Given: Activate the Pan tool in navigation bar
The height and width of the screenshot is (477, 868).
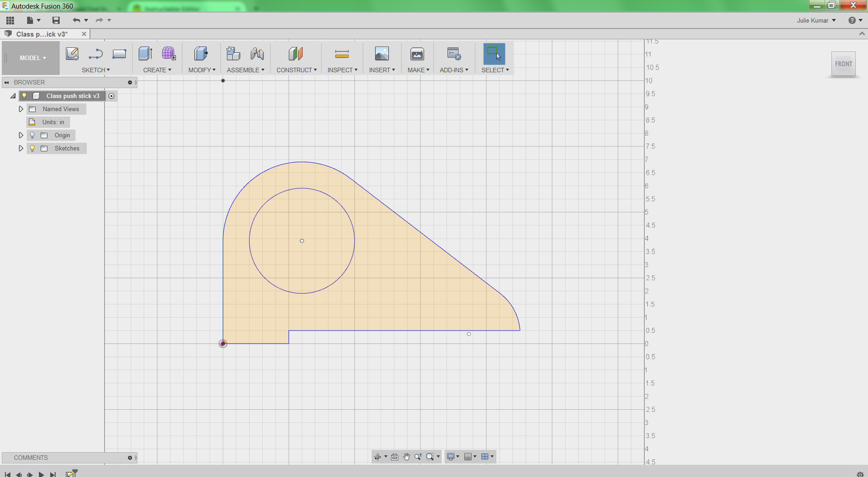Looking at the screenshot, I should 406,457.
